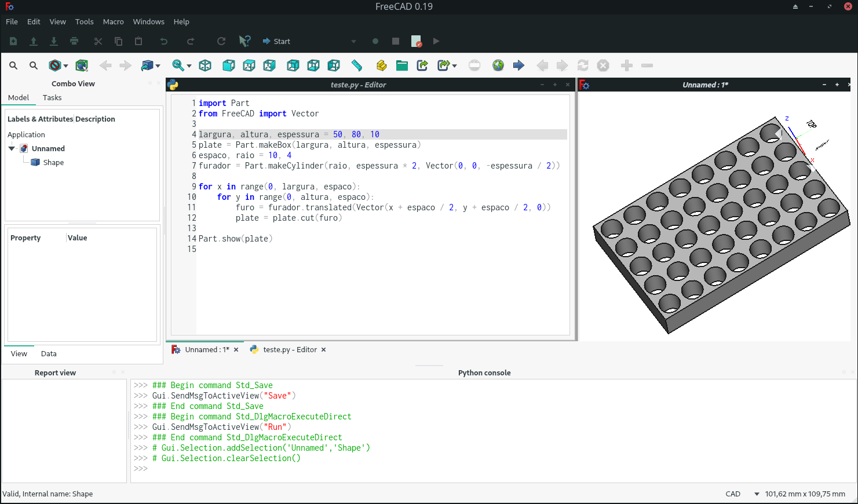Open the Macro menu
This screenshot has width=858, height=504.
[113, 21]
